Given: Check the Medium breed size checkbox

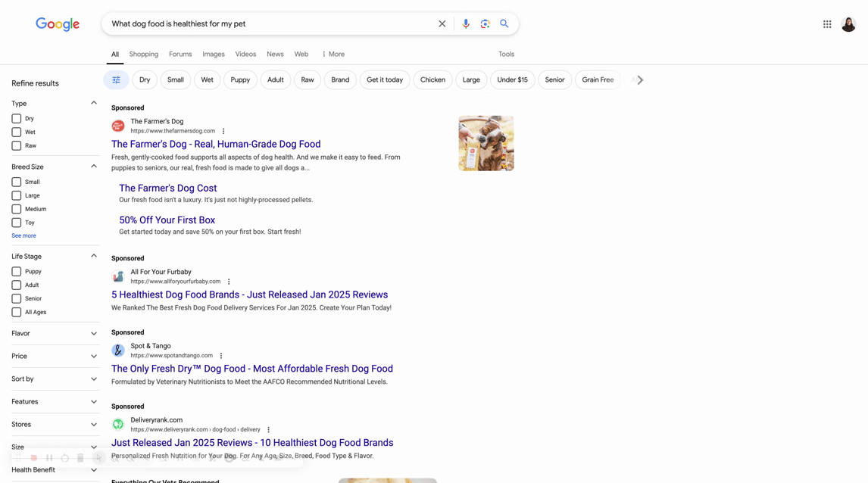Looking at the screenshot, I should click(17, 209).
